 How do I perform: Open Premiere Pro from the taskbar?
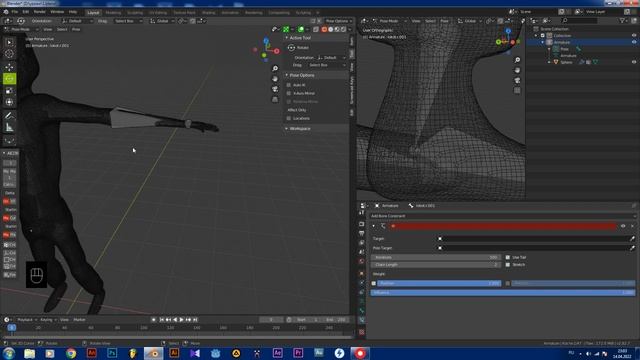click(x=298, y=353)
